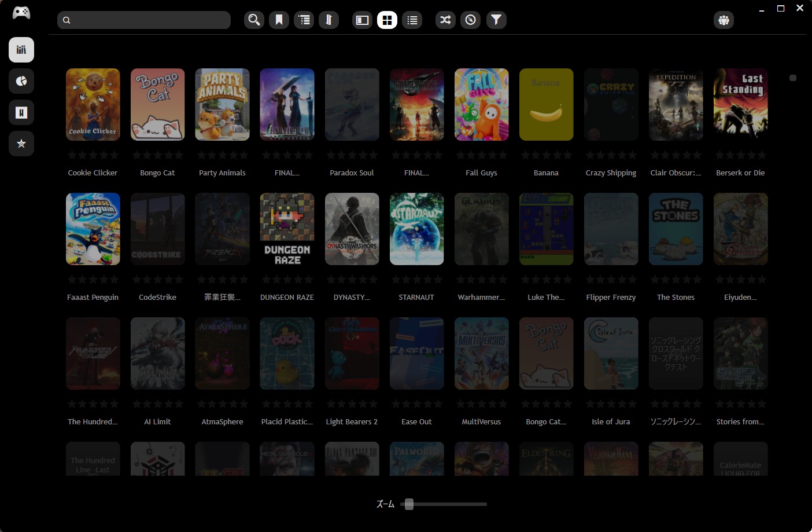
Task: Select the Crazy Shipping cover
Action: pos(611,105)
